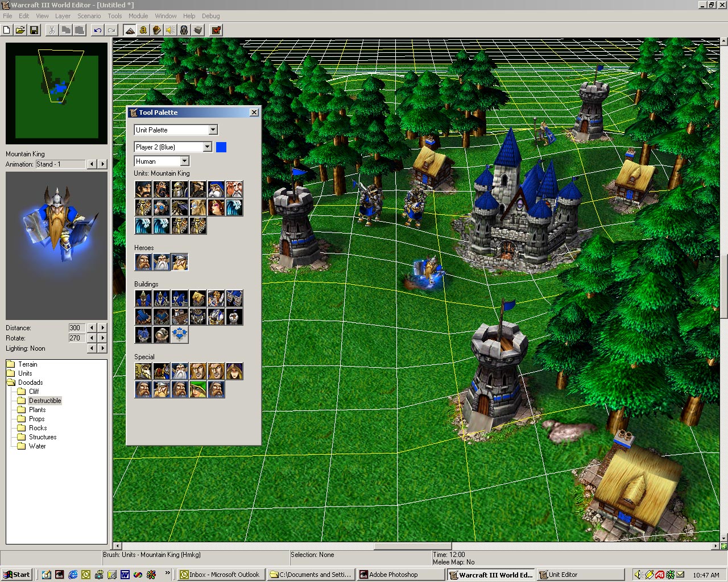This screenshot has width=728, height=582.
Task: Open the Sound editor speaker icon
Action: [x=171, y=30]
